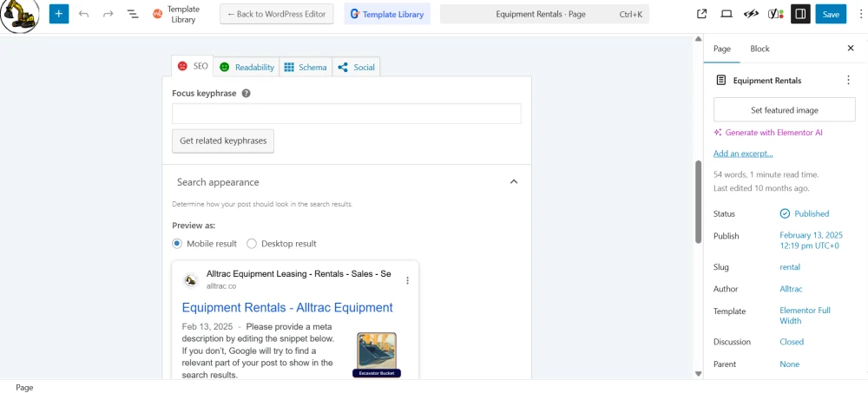Click the Add an excerpt link
The image size is (868, 393).
coord(743,154)
